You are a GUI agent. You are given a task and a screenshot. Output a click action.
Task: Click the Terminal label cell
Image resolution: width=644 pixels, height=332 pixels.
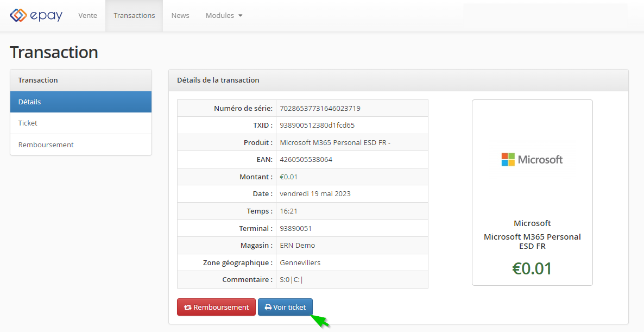[227, 228]
